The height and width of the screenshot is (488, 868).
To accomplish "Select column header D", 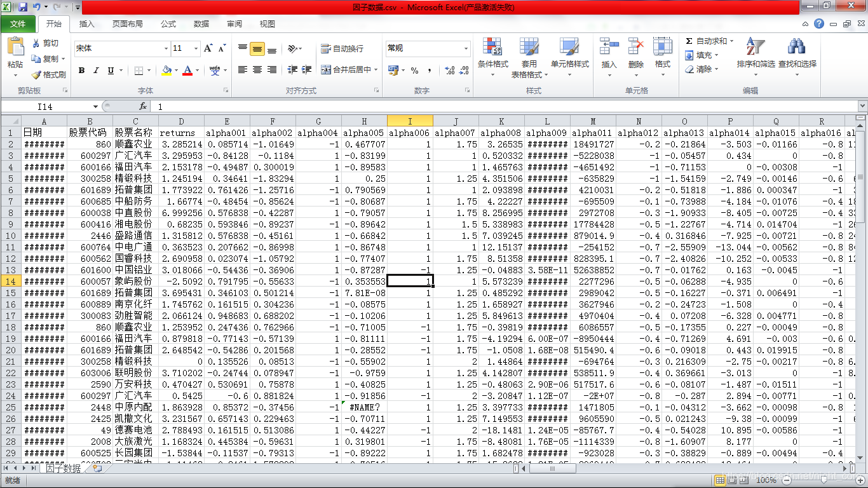I will [x=181, y=121].
